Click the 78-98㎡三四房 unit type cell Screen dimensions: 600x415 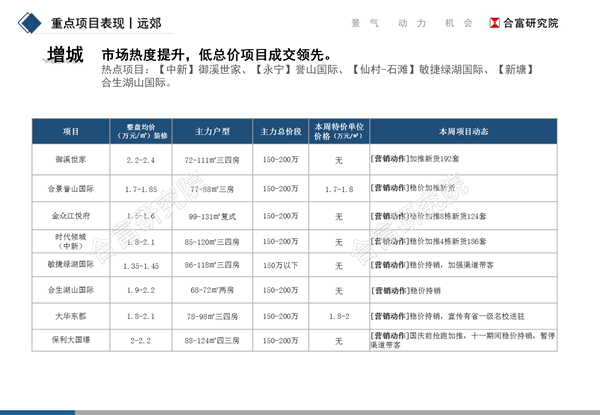[x=212, y=317]
